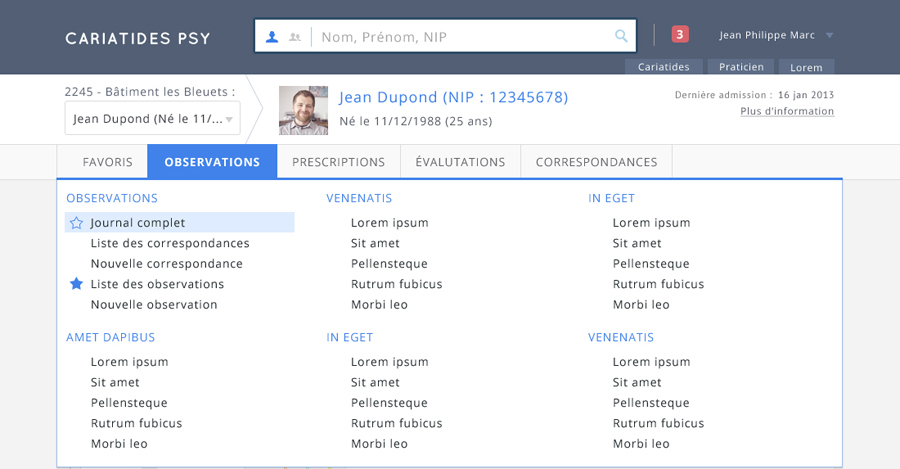
Task: Click Lorem ipsum under lower Venenatis
Action: (651, 362)
